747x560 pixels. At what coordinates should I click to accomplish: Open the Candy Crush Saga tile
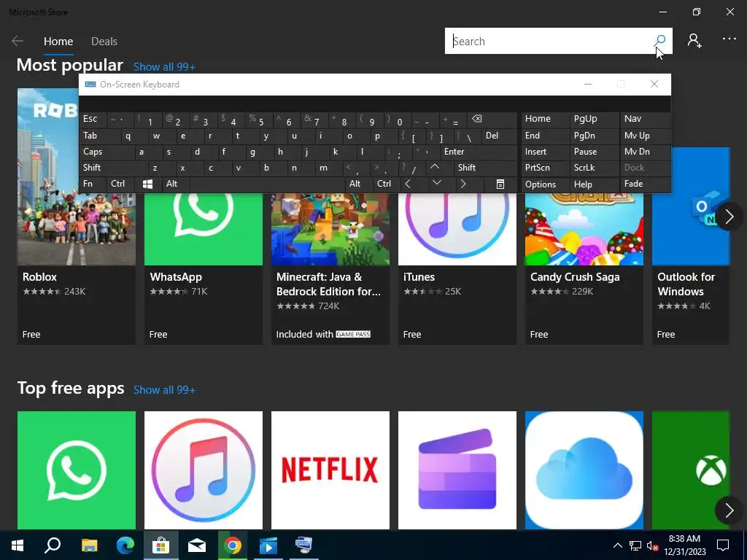[584, 269]
